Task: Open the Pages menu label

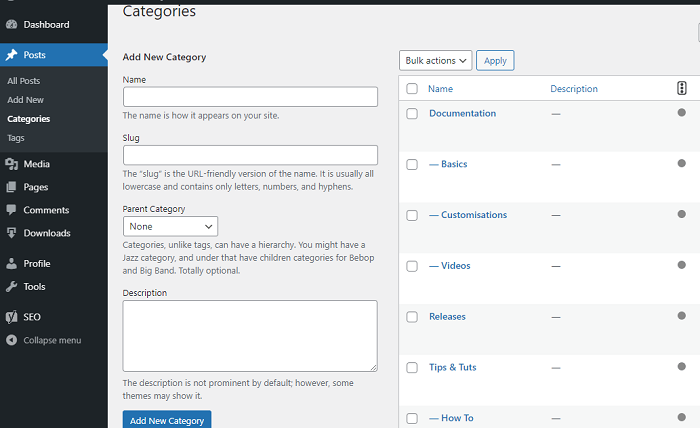Action: (36, 187)
